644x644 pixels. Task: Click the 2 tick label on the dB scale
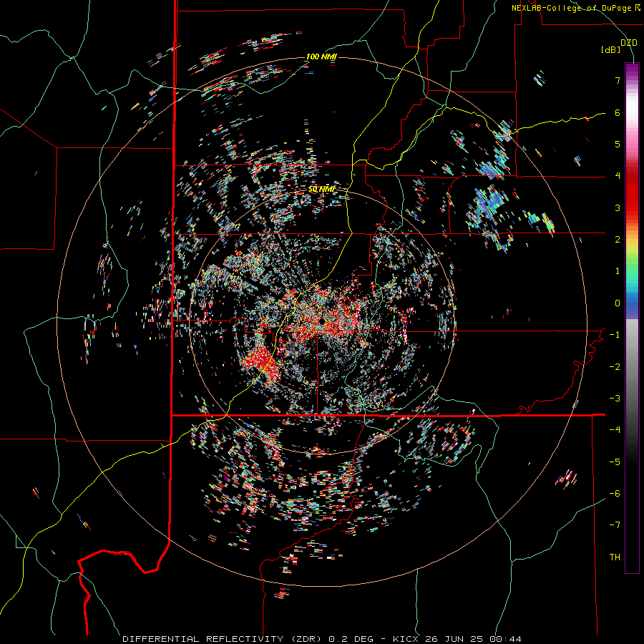[x=618, y=240]
